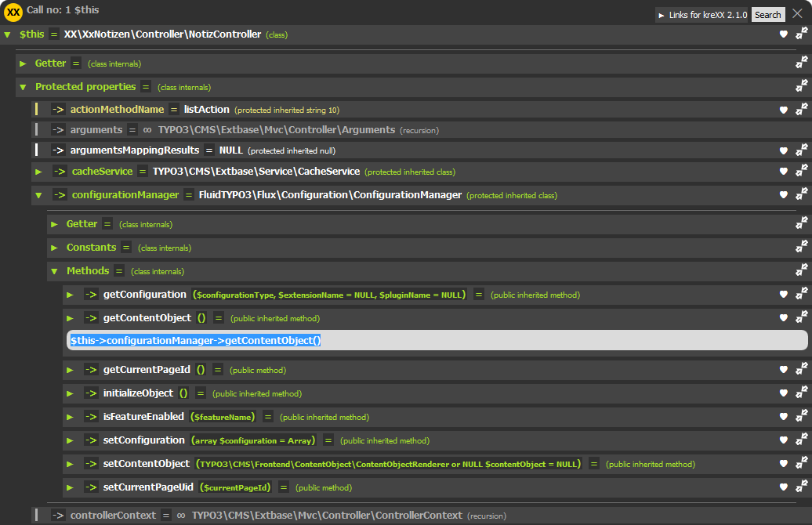Click the collapse-arrows icon on getContentObject row
The height and width of the screenshot is (525, 812).
801,317
